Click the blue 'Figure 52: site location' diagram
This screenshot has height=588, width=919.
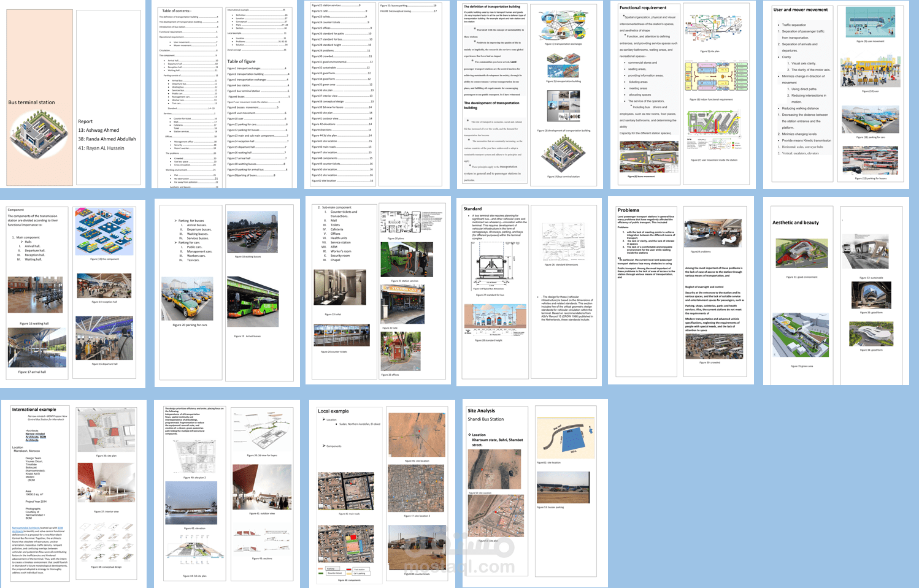tap(566, 438)
